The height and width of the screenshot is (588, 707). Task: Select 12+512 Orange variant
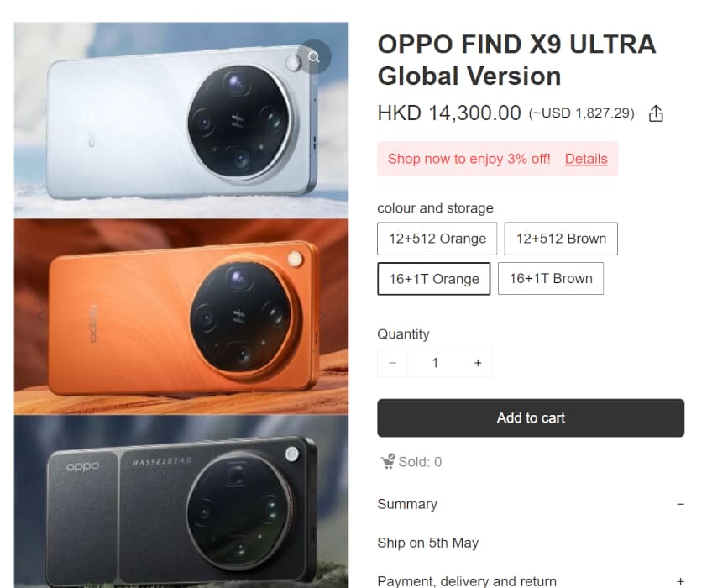[x=437, y=239]
